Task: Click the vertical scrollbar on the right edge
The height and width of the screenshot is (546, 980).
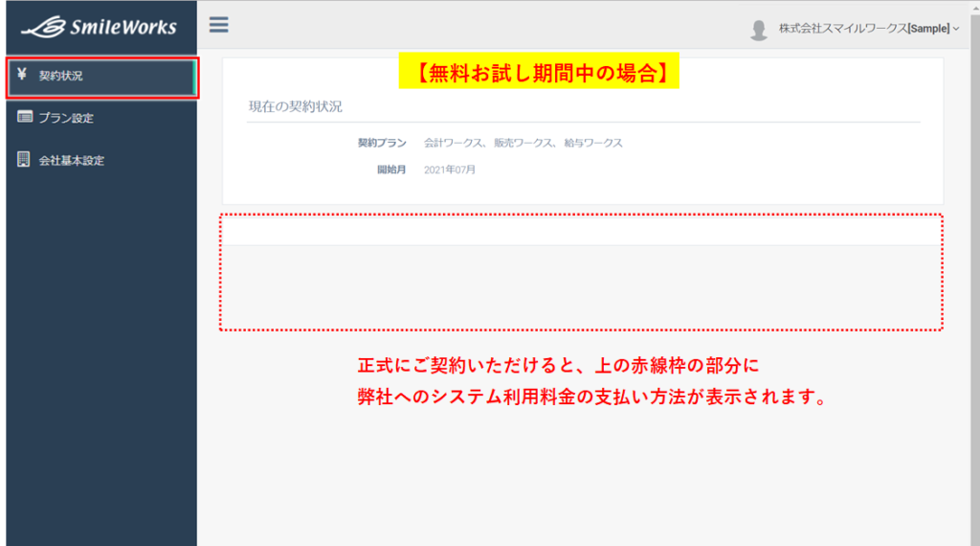Action: tap(975, 273)
